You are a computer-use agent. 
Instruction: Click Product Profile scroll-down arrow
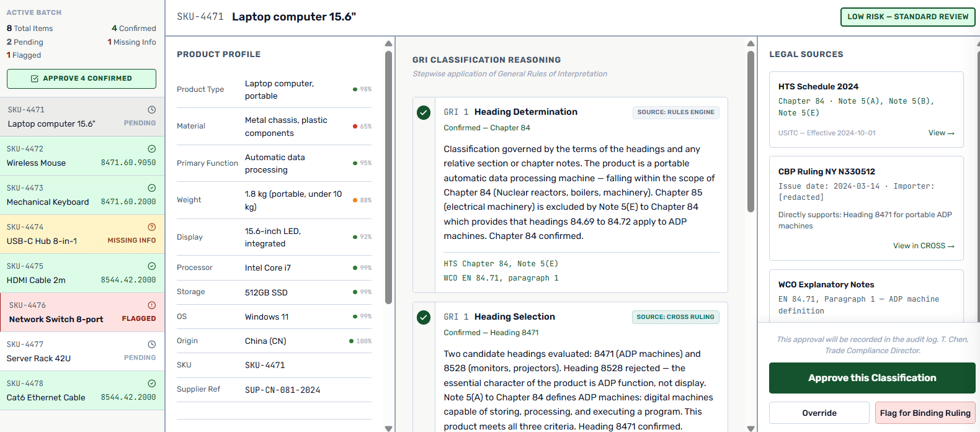pyautogui.click(x=388, y=428)
